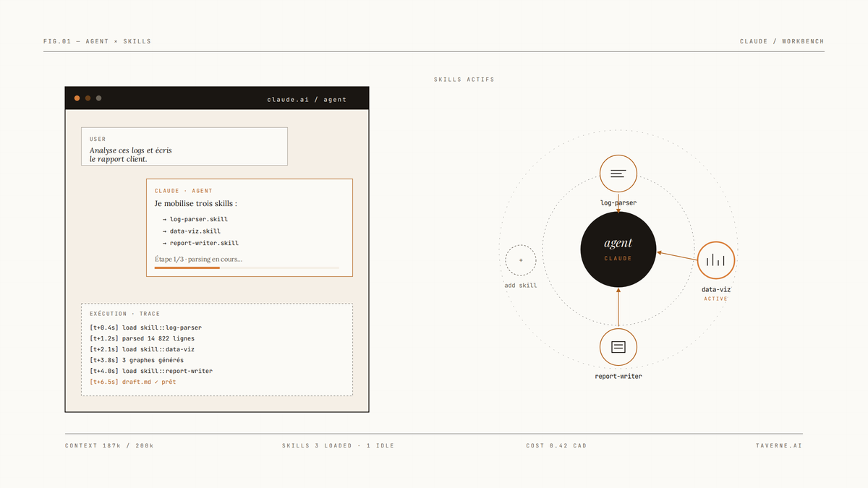The width and height of the screenshot is (868, 488).
Task: Open the report-writer skill icon
Action: pos(618,346)
